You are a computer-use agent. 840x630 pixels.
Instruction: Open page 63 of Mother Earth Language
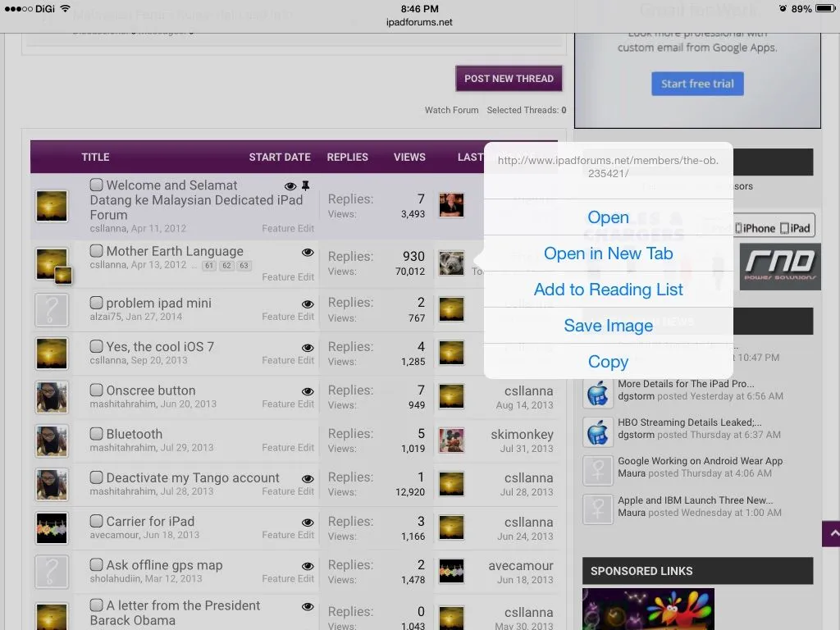pyautogui.click(x=244, y=266)
